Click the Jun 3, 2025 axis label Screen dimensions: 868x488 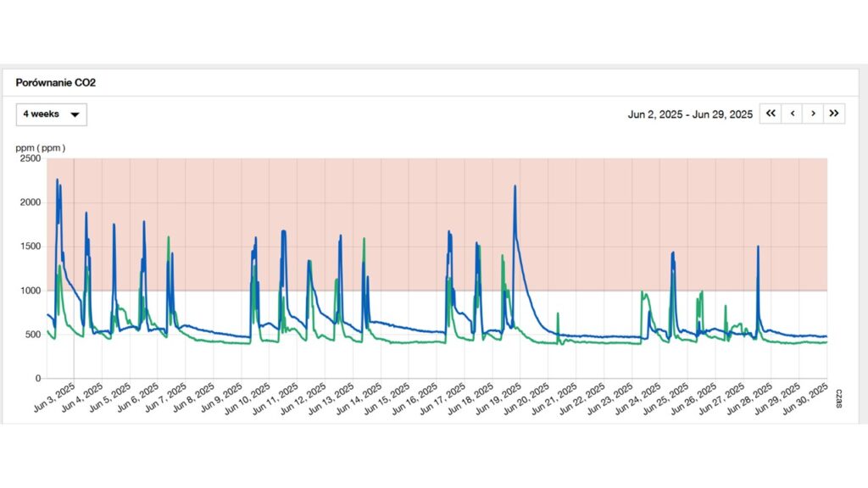(55, 396)
